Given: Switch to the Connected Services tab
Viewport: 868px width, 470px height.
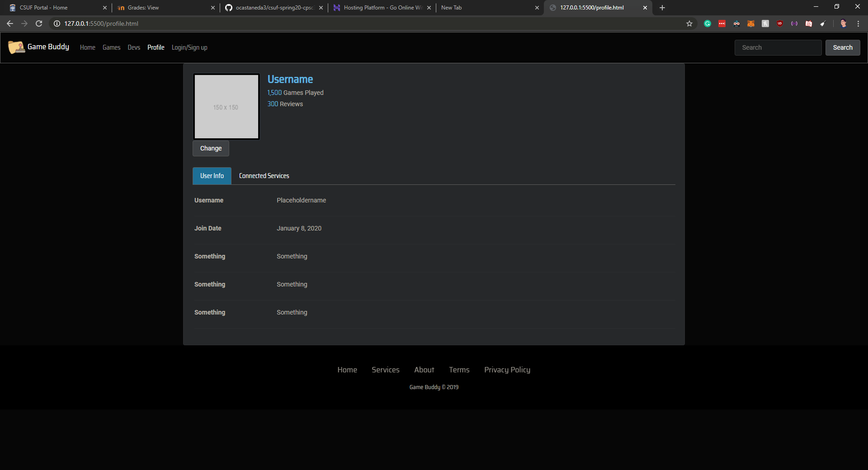Looking at the screenshot, I should coord(264,176).
